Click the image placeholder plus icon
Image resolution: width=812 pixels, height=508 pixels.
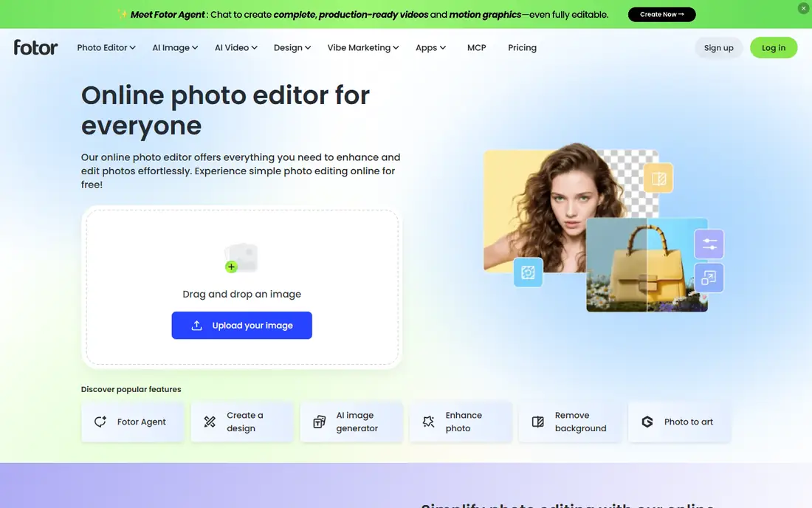pyautogui.click(x=232, y=267)
